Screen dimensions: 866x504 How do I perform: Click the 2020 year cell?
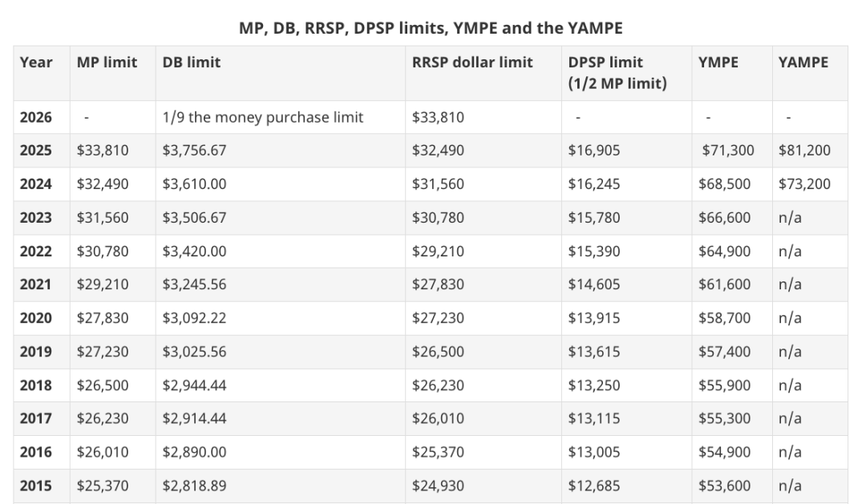(x=36, y=319)
